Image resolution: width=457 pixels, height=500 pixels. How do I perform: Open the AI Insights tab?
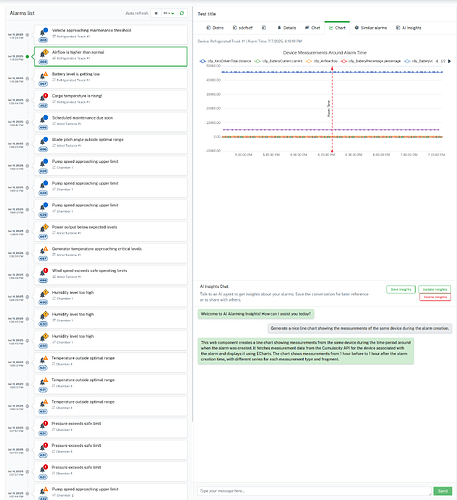(x=408, y=28)
